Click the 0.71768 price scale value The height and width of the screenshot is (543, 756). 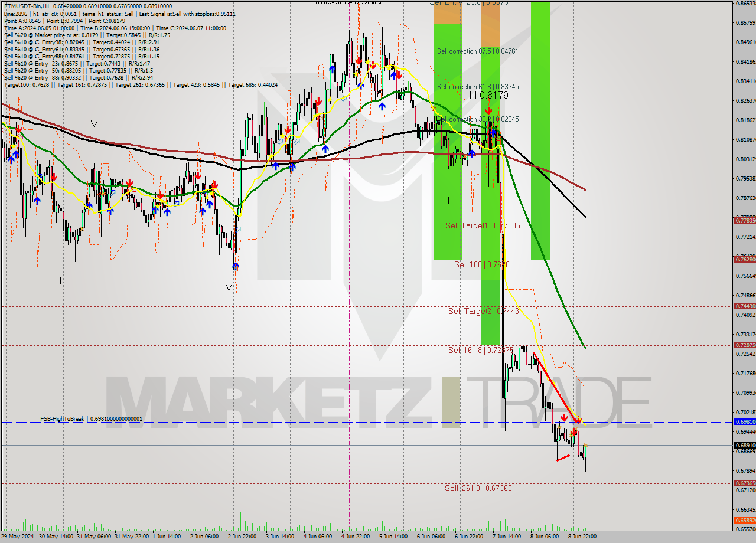745,373
